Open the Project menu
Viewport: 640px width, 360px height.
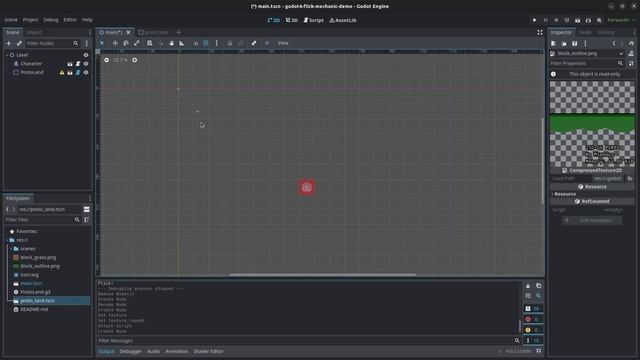point(30,20)
